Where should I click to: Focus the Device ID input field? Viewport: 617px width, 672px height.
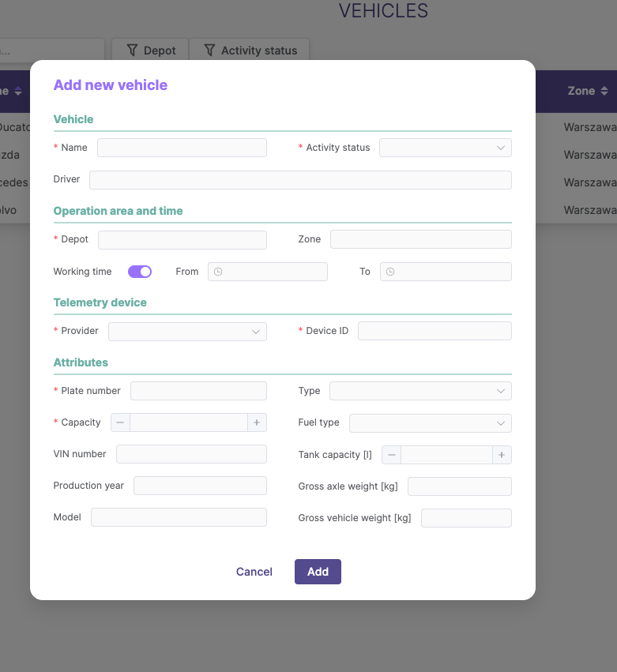(x=435, y=331)
